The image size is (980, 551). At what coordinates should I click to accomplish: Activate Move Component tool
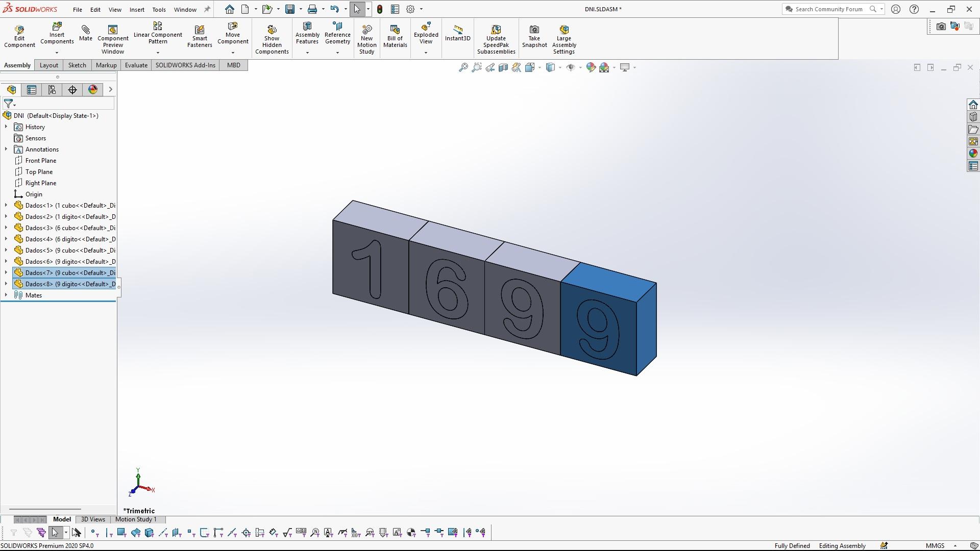pos(233,34)
